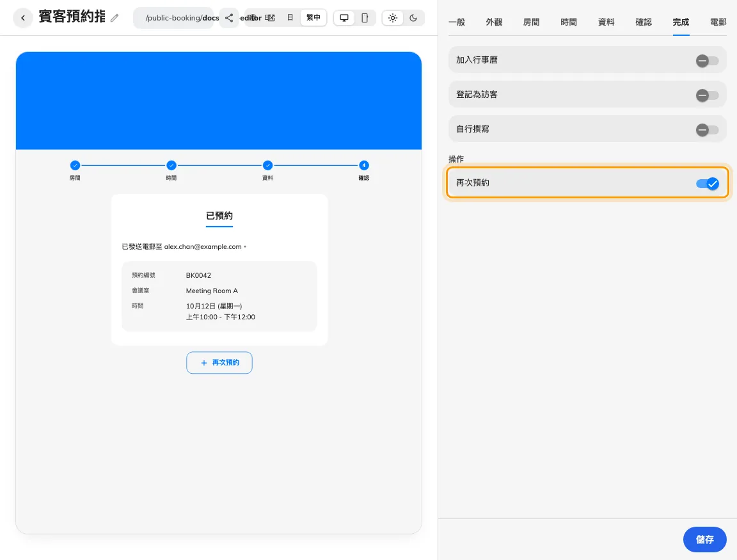Switch to the 確認 tab
Image resolution: width=737 pixels, height=560 pixels.
coord(644,22)
